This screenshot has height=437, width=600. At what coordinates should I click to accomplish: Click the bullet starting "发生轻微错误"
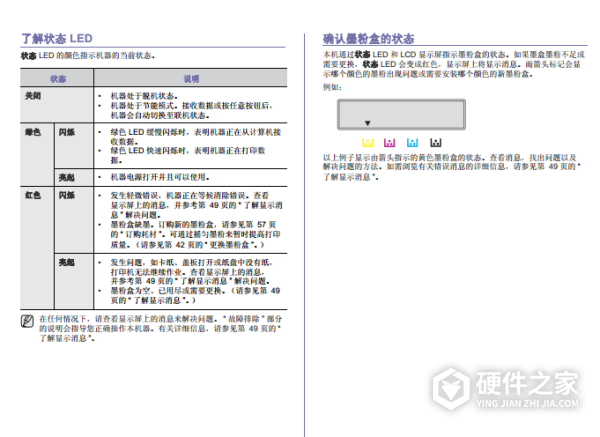pyautogui.click(x=196, y=205)
